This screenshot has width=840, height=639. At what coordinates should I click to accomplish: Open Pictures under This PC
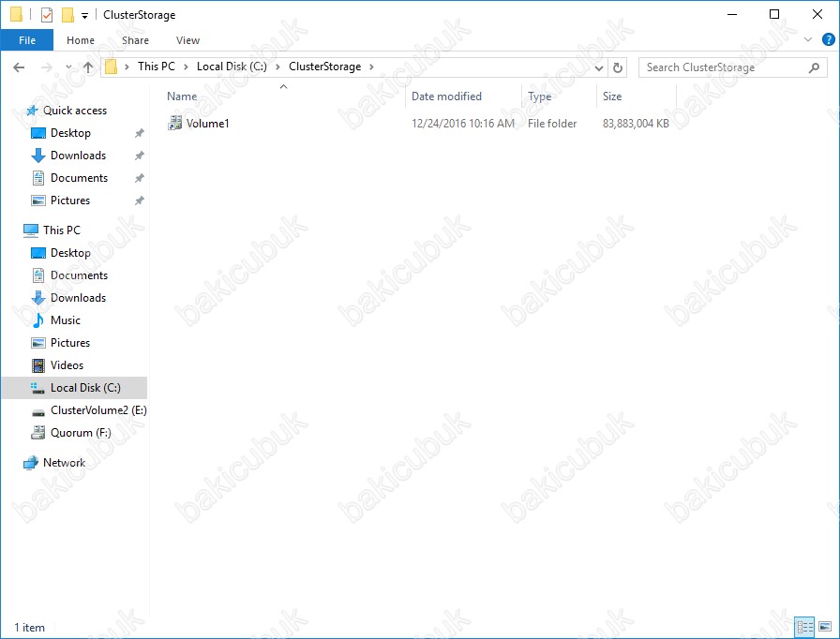70,343
